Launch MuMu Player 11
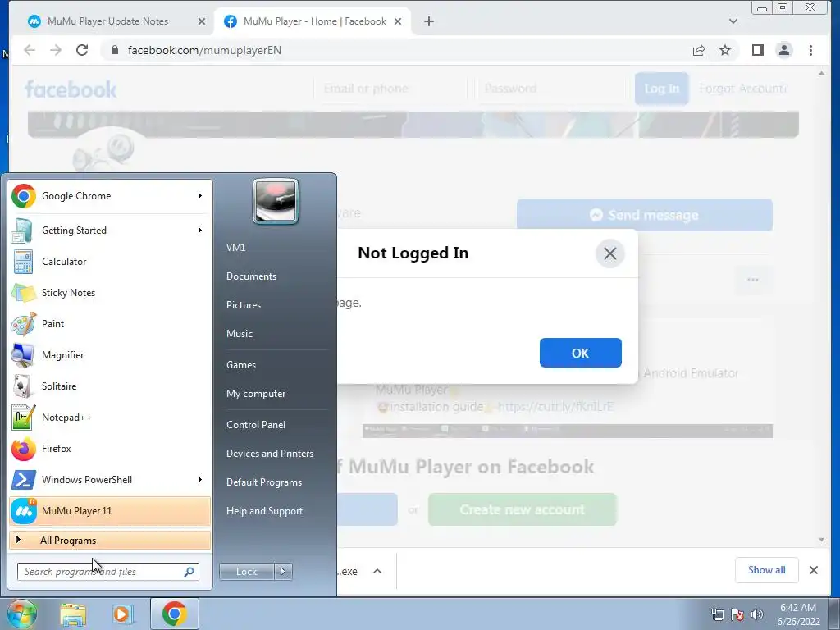This screenshot has width=840, height=630. 110,510
